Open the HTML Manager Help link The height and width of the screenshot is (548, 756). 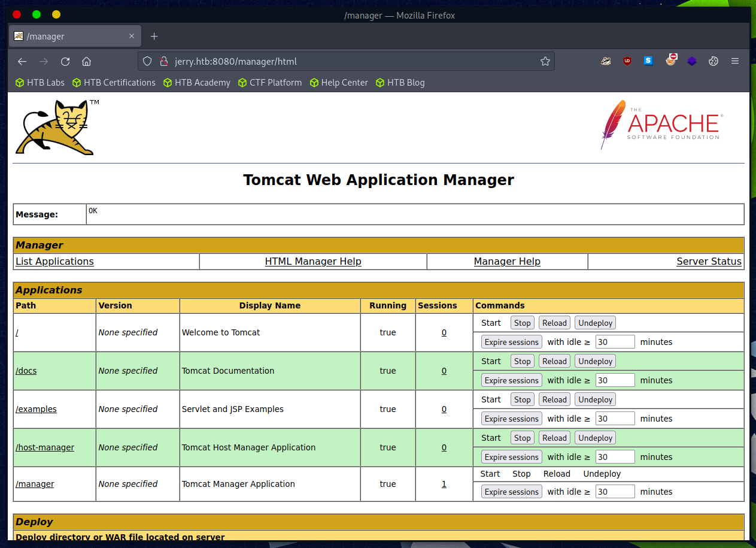313,261
